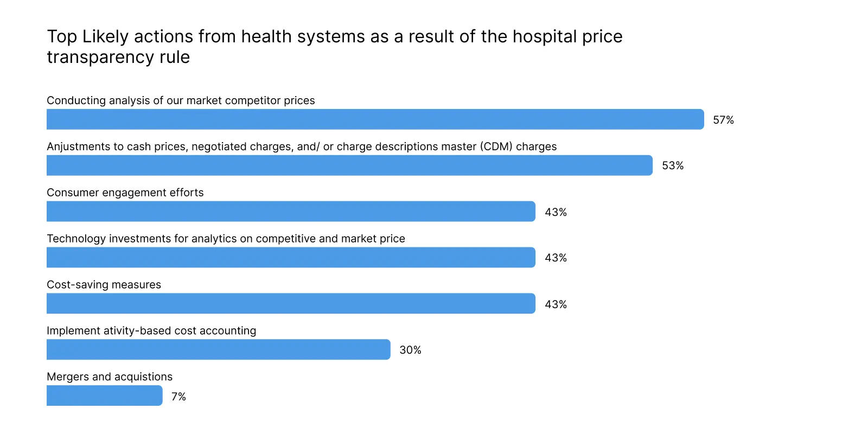The width and height of the screenshot is (868, 434).
Task: Click the 30% value label
Action: (410, 350)
